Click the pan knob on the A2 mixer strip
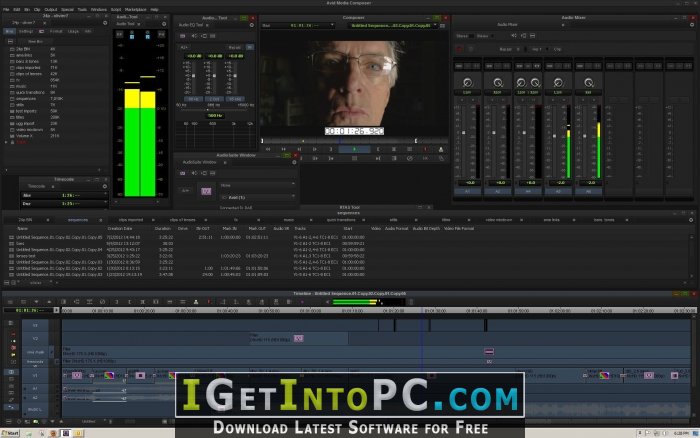Image resolution: width=700 pixels, height=438 pixels. click(x=497, y=82)
